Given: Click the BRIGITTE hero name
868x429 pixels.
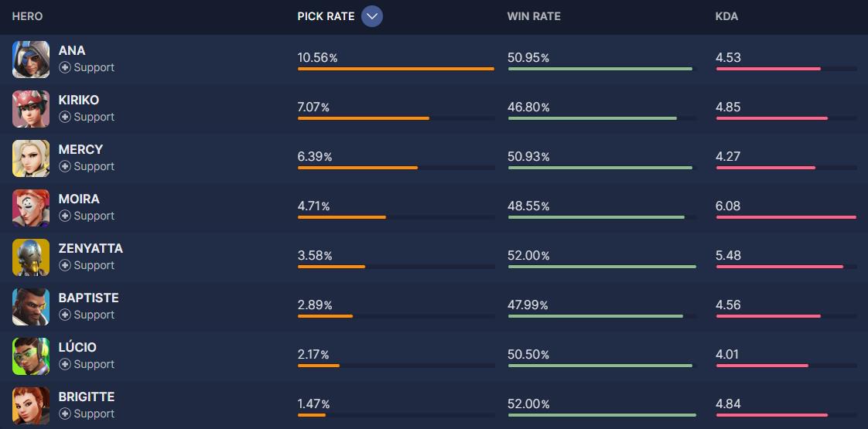Looking at the screenshot, I should pos(87,397).
